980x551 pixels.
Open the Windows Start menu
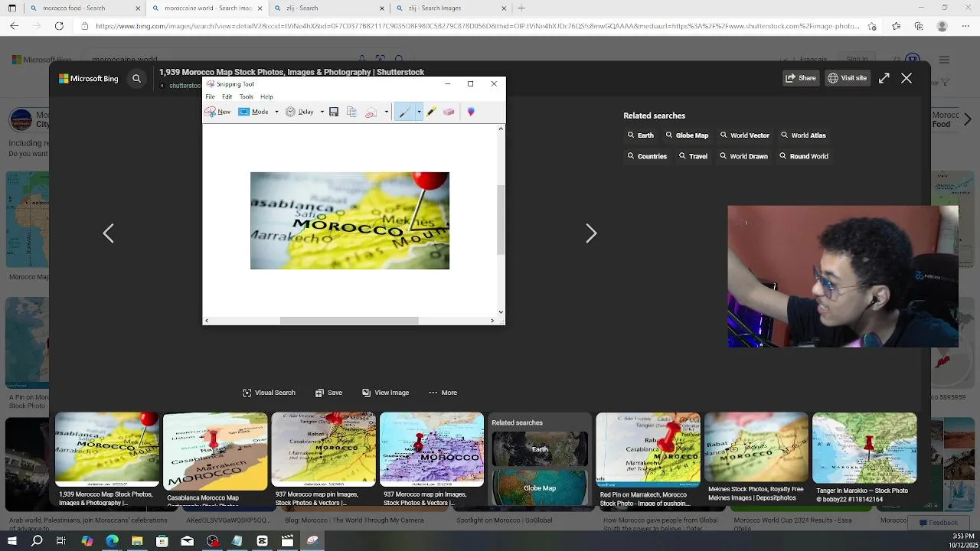point(12,541)
